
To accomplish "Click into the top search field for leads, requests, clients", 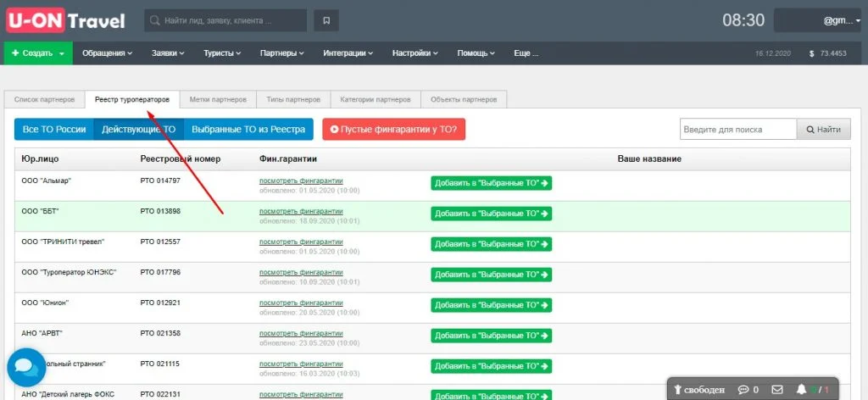I will pyautogui.click(x=225, y=20).
